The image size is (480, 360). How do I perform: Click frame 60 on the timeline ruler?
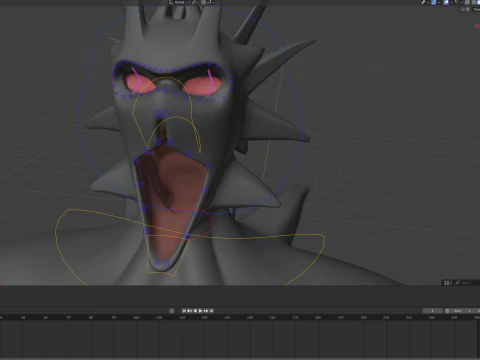point(46,318)
